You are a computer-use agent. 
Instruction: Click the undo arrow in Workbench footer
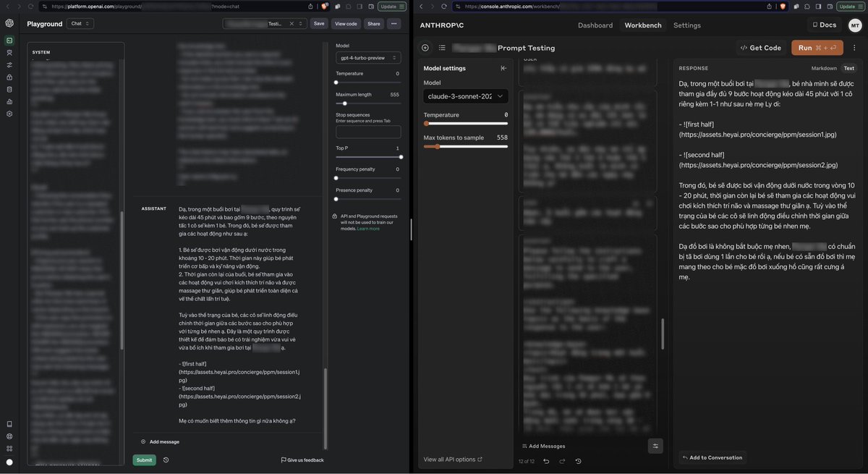click(x=545, y=461)
